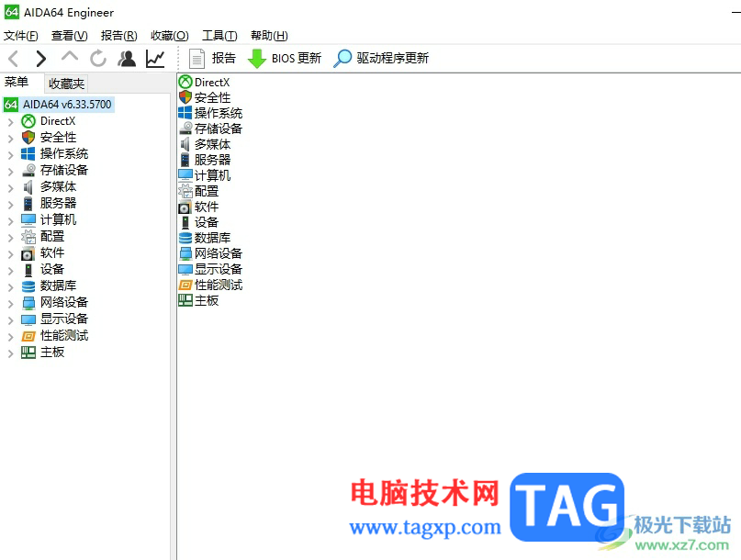Open the user silhouette toolbar icon
The image size is (741, 560).
pos(127,59)
